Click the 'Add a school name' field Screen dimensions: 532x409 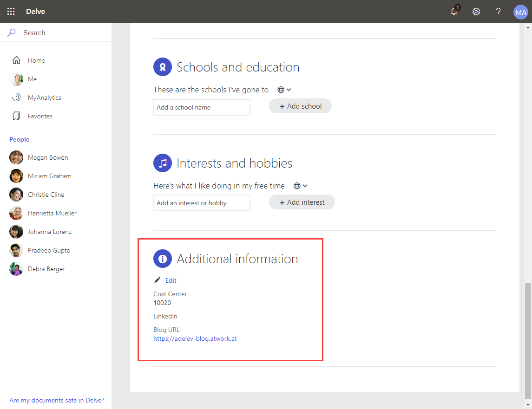tap(202, 107)
